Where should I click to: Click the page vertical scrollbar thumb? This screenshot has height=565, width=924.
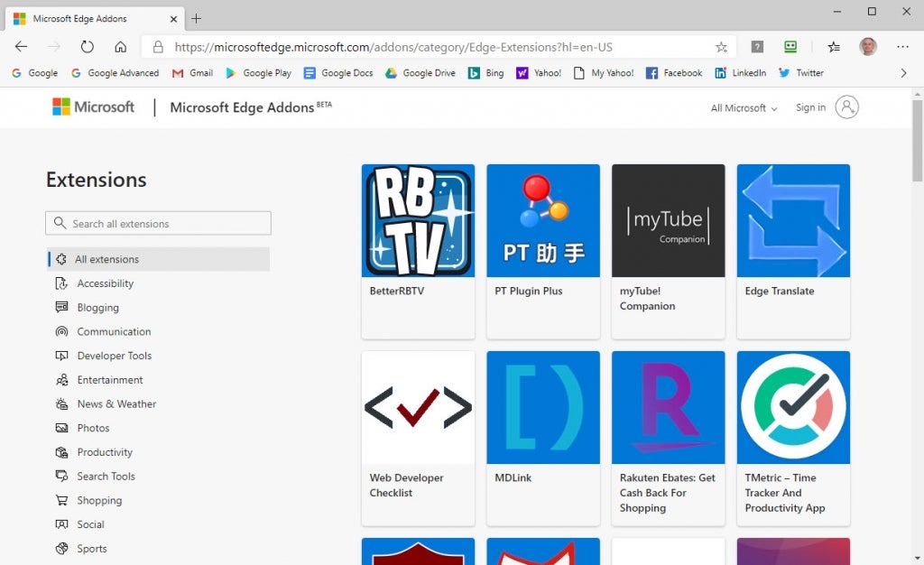click(917, 141)
